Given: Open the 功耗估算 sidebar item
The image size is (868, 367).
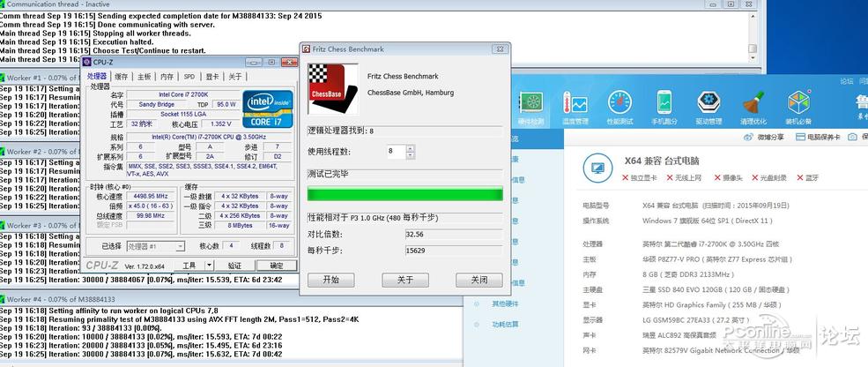Looking at the screenshot, I should coord(505,325).
